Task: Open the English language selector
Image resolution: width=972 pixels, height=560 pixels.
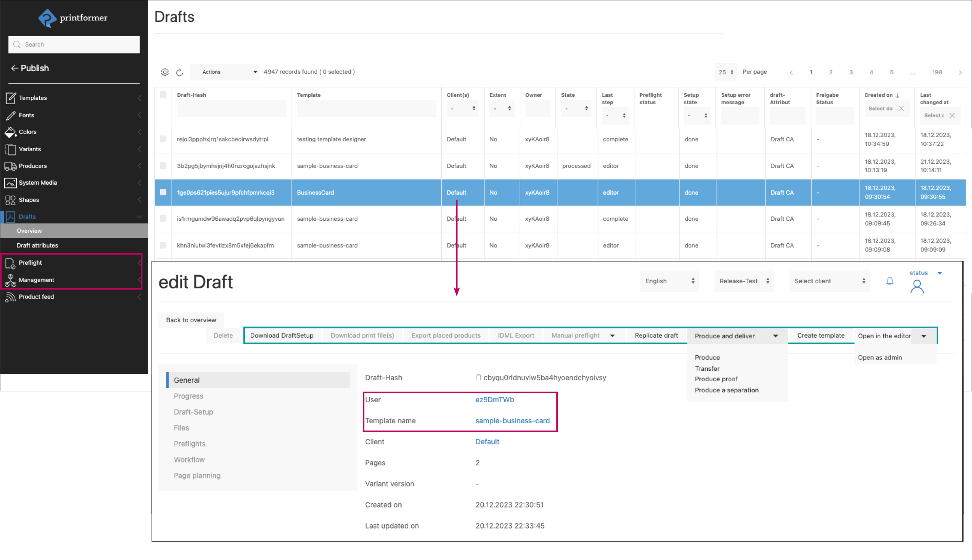Action: pos(669,281)
